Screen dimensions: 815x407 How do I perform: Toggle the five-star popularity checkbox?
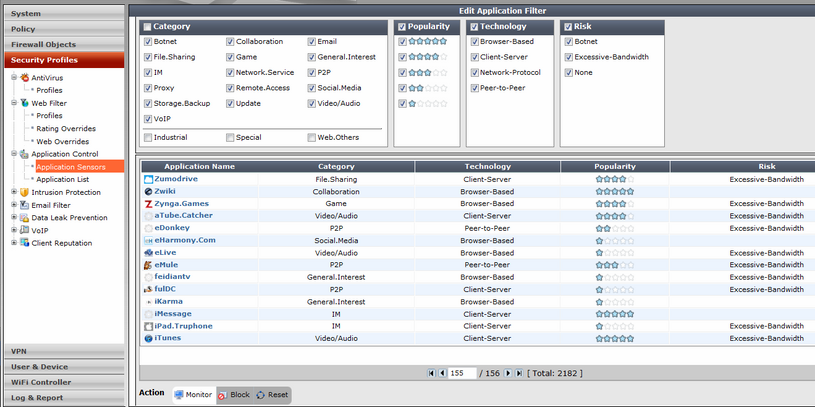click(402, 42)
